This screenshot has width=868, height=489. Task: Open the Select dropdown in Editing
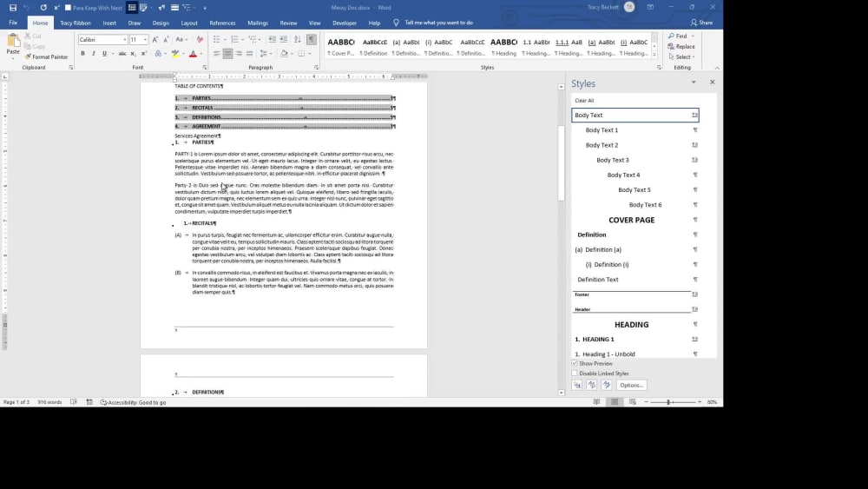coord(681,56)
